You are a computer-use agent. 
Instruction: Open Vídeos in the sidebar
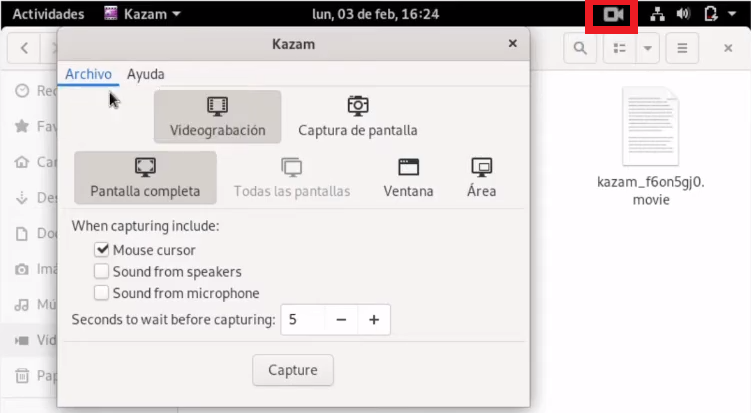coord(29,340)
